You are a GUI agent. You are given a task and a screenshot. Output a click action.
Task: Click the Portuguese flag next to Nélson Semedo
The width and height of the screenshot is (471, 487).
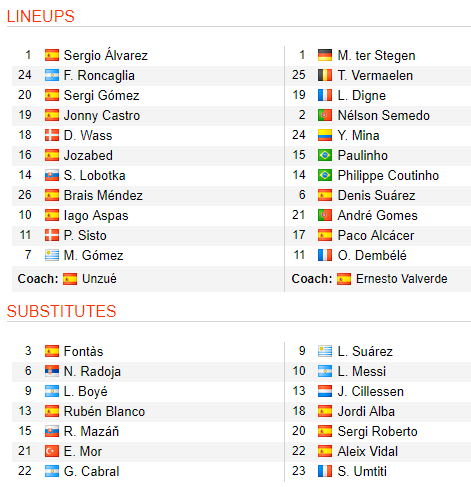tap(325, 115)
